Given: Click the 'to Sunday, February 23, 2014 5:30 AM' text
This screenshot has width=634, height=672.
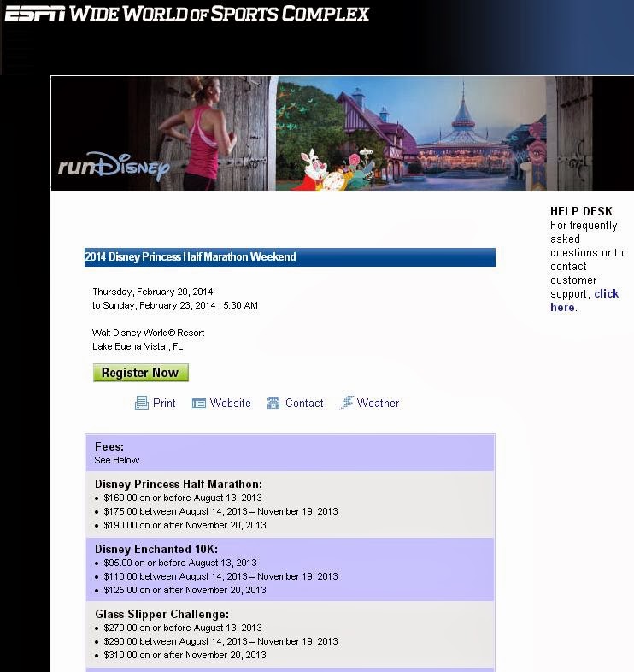Looking at the screenshot, I should [x=175, y=305].
